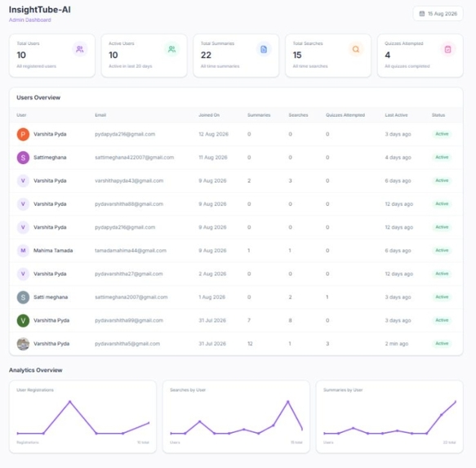Click the Quizzes Attempted column header

(345, 115)
